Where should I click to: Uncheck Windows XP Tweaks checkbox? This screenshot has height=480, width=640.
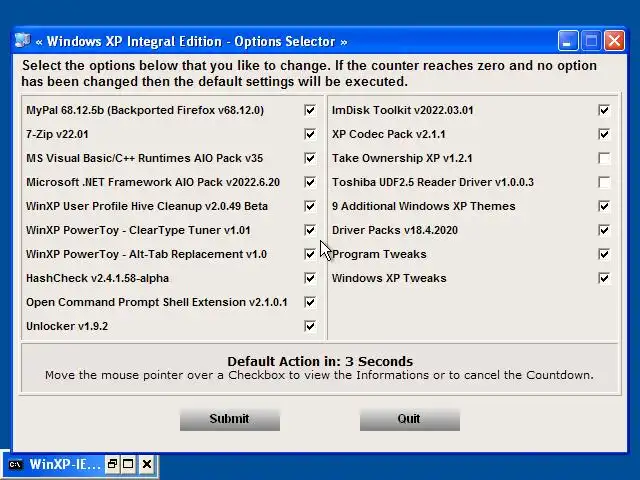point(604,278)
